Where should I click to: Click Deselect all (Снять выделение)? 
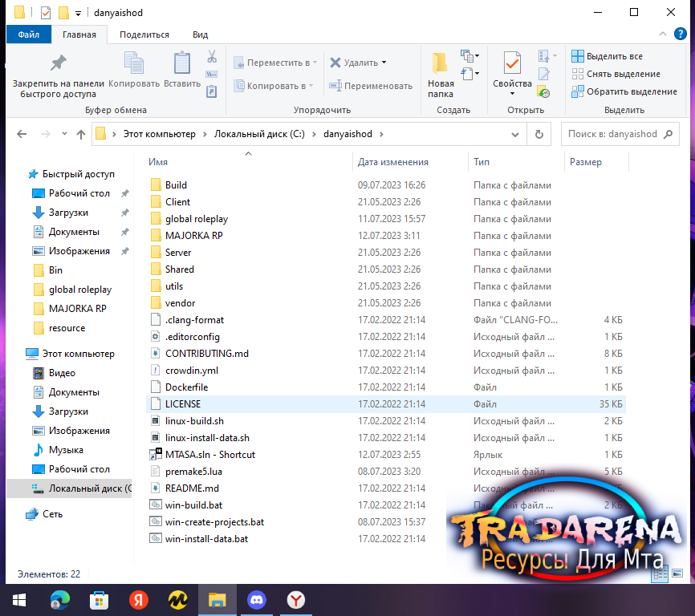pyautogui.click(x=616, y=74)
